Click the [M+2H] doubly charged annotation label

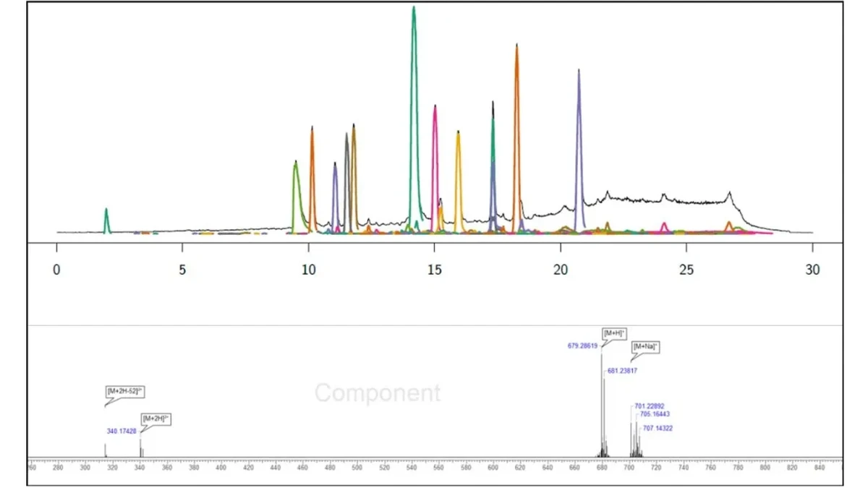coord(156,418)
